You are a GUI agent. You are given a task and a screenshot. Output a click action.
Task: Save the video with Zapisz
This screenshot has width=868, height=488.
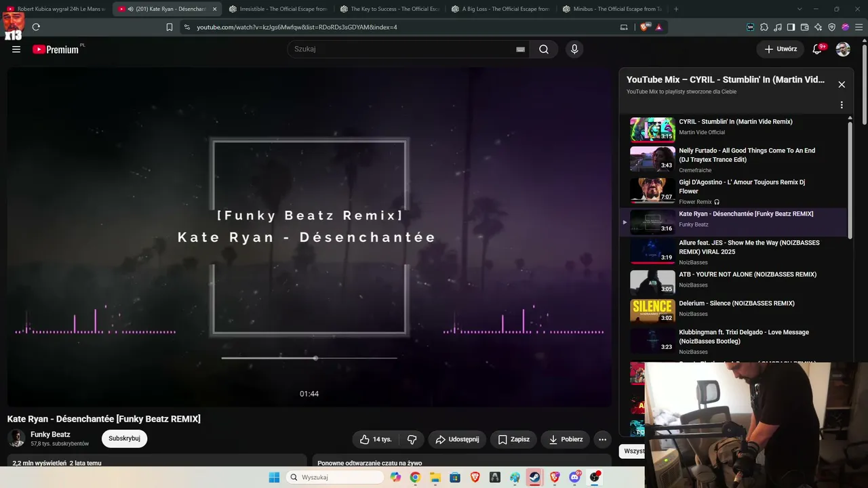513,439
